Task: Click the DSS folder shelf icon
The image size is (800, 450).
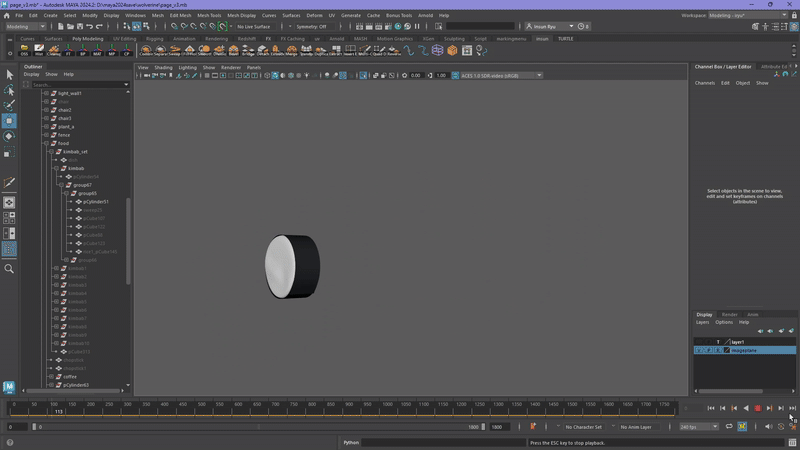Action: 24,50
